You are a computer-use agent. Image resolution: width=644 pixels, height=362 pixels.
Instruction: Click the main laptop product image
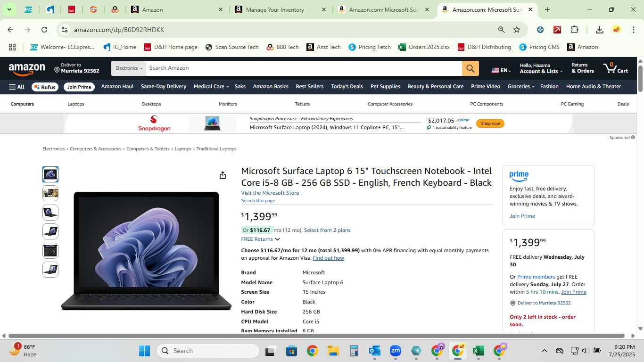[x=146, y=250]
